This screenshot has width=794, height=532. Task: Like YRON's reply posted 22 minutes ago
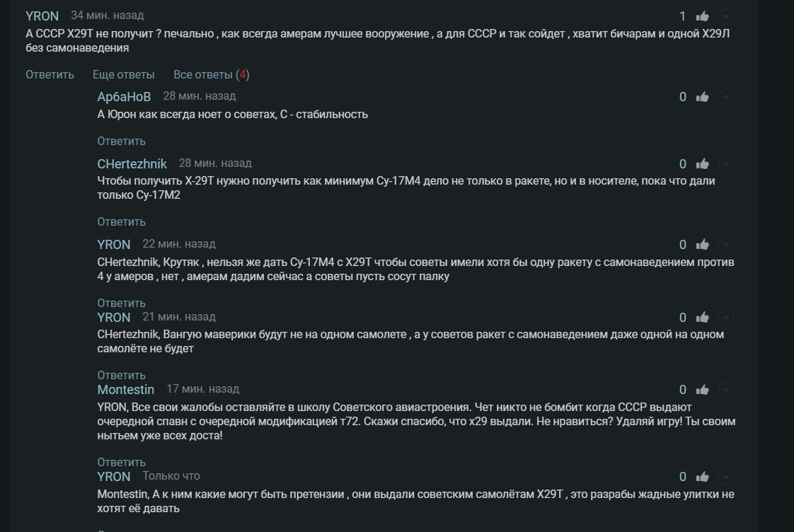[x=703, y=245]
